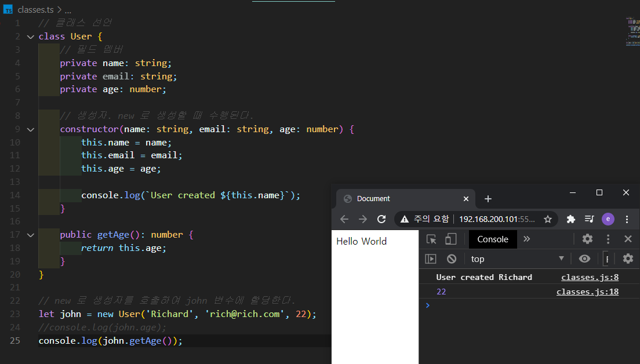The image size is (640, 364).
Task: Click the logged value 22
Action: point(441,292)
